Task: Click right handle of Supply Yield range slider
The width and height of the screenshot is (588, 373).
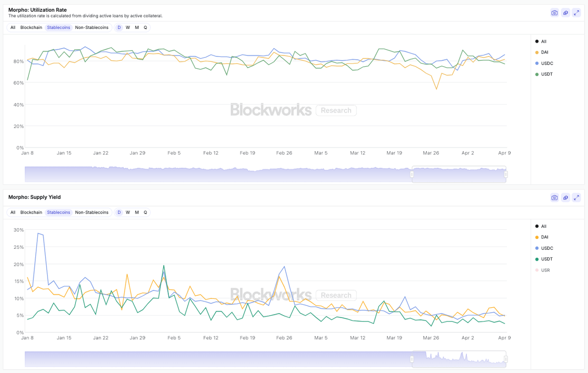Action: [x=506, y=359]
